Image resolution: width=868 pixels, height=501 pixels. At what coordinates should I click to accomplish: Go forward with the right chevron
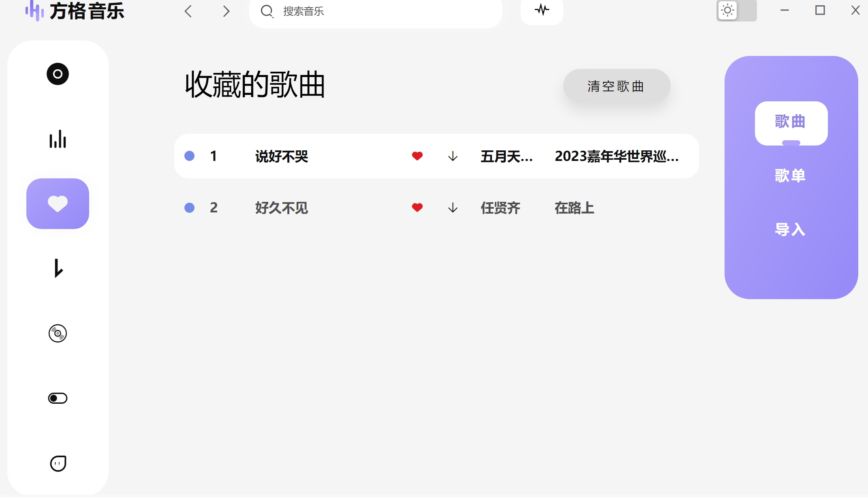226,11
